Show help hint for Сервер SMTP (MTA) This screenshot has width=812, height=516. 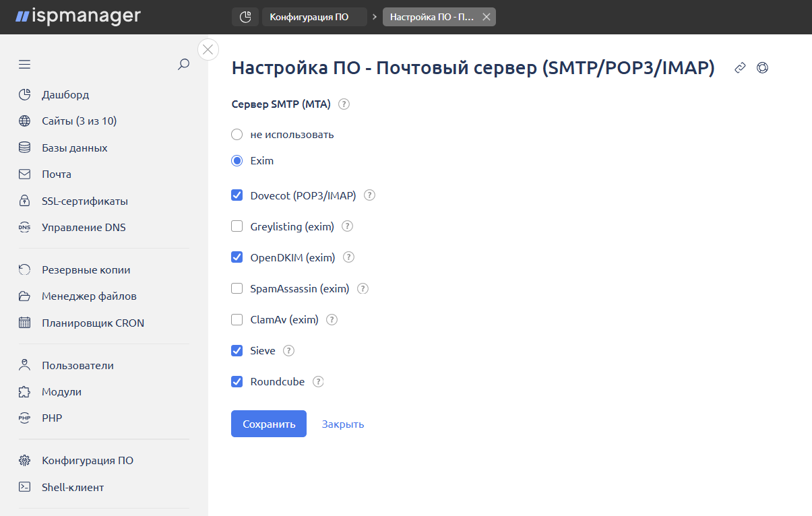[x=344, y=104]
